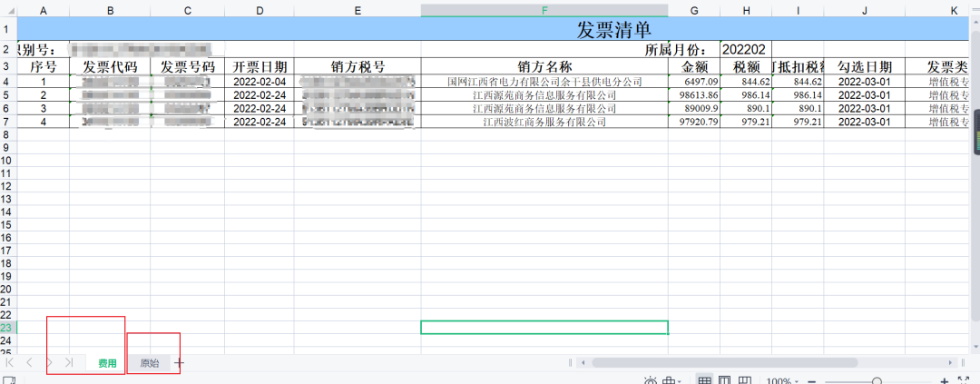Click the horizontal scrollbar right arrow
This screenshot has width=980, height=384.
[951, 362]
